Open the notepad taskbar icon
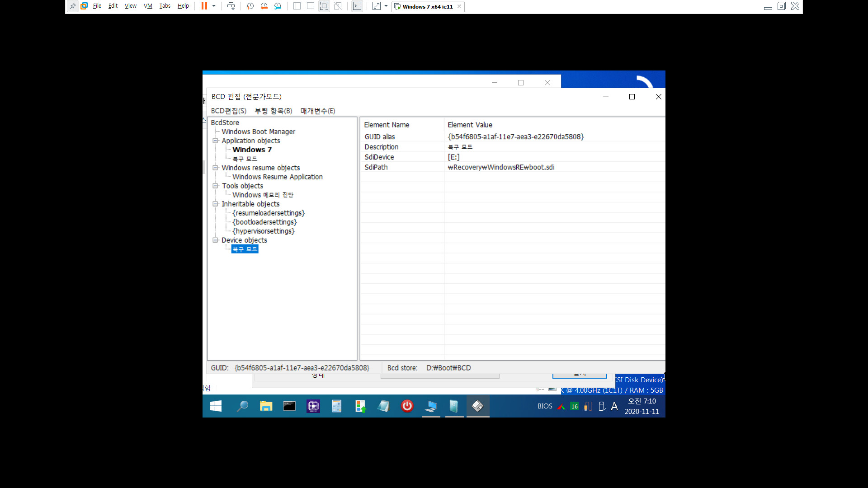Image resolution: width=868 pixels, height=488 pixels. coord(384,406)
